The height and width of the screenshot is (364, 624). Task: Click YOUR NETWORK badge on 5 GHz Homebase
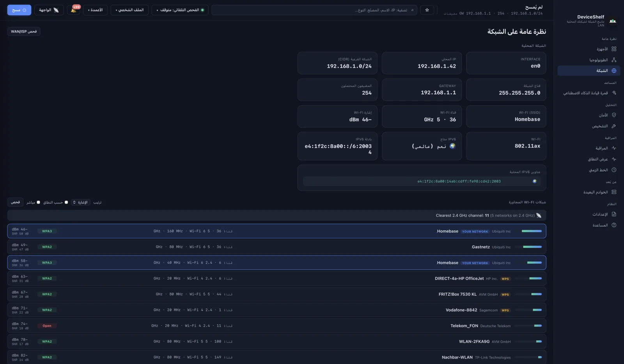pos(475,231)
